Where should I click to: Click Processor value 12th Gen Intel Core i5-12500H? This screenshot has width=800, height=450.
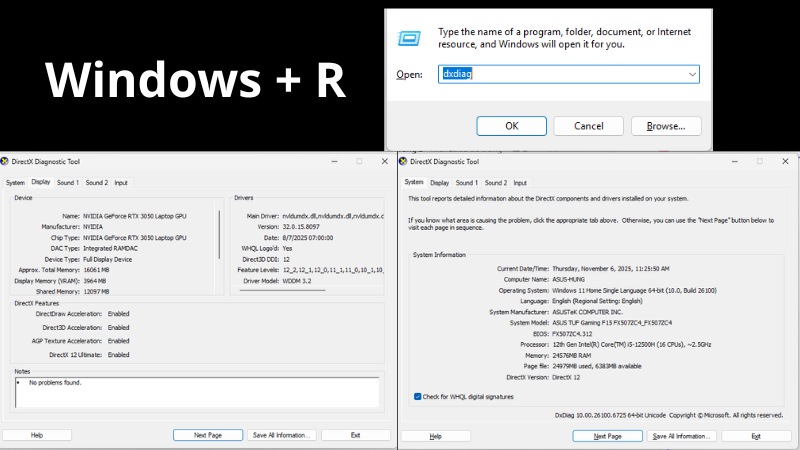tap(632, 345)
